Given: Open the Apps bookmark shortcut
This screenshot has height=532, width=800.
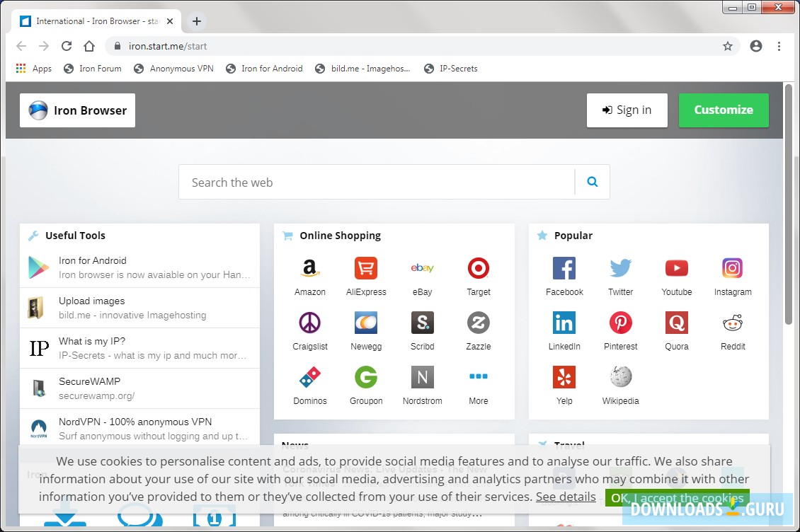Looking at the screenshot, I should (x=34, y=69).
